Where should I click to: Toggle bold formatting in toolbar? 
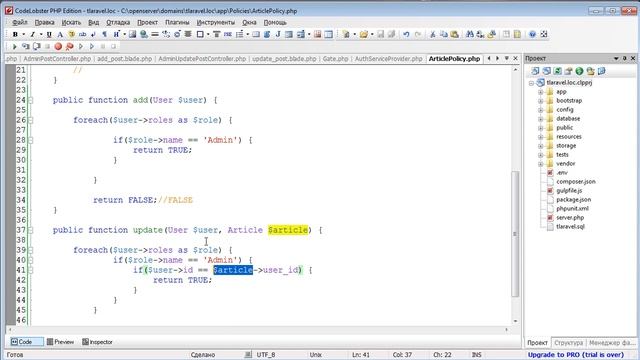(x=15, y=35)
